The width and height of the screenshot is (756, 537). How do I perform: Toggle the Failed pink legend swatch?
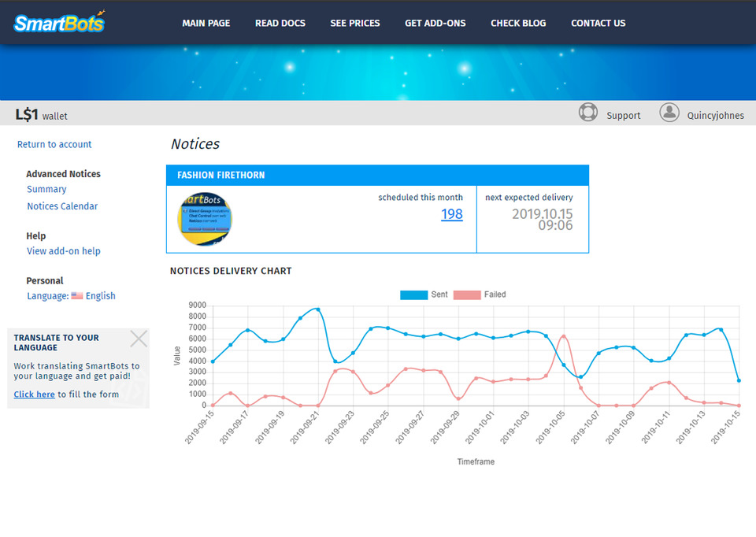pos(467,294)
